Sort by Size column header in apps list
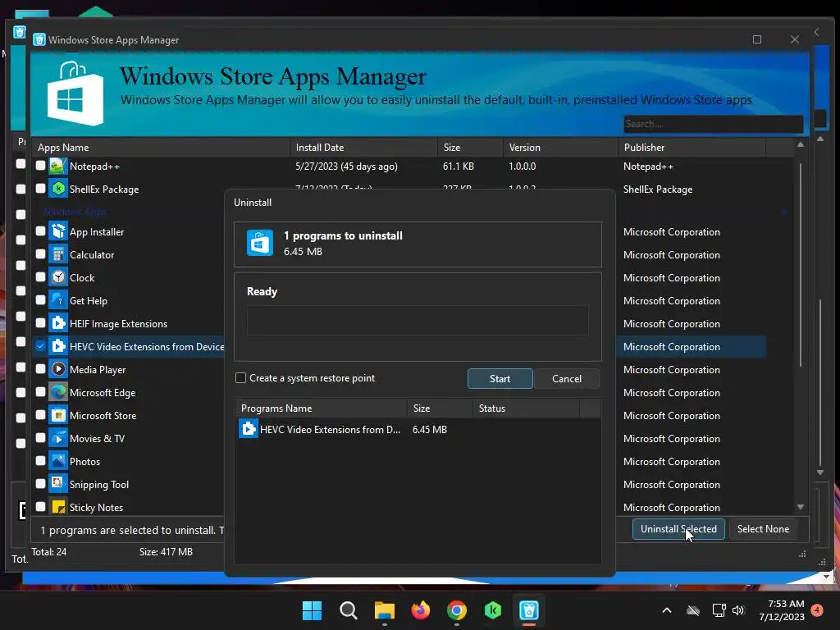This screenshot has height=630, width=840. click(470, 148)
